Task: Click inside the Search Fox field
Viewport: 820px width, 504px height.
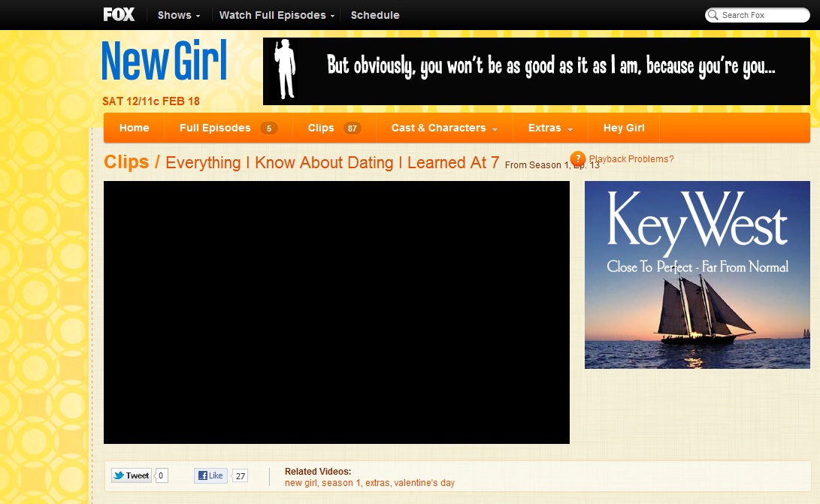Action: pos(759,15)
